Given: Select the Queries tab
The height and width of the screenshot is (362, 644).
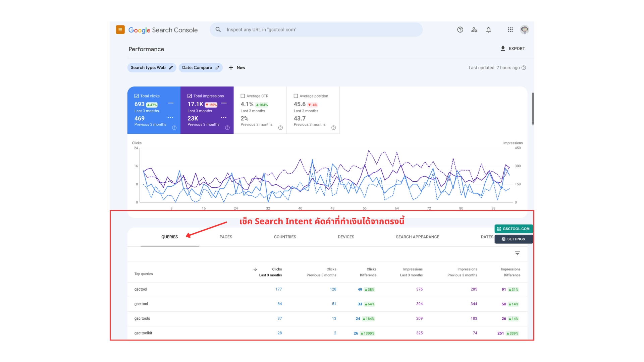Looking at the screenshot, I should (x=169, y=237).
